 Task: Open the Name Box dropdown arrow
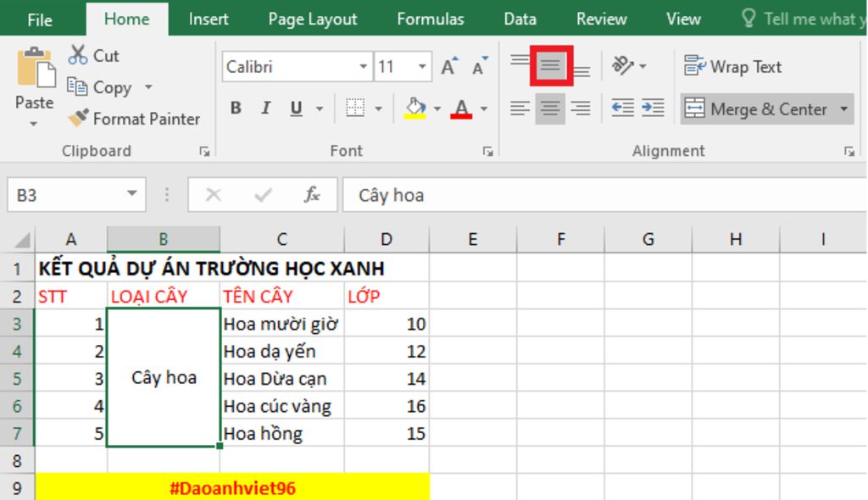click(131, 194)
